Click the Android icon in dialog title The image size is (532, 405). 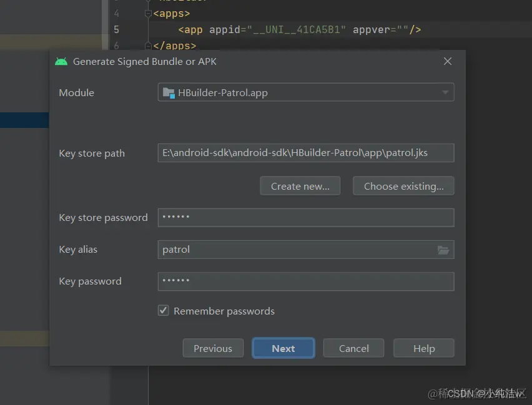[61, 62]
